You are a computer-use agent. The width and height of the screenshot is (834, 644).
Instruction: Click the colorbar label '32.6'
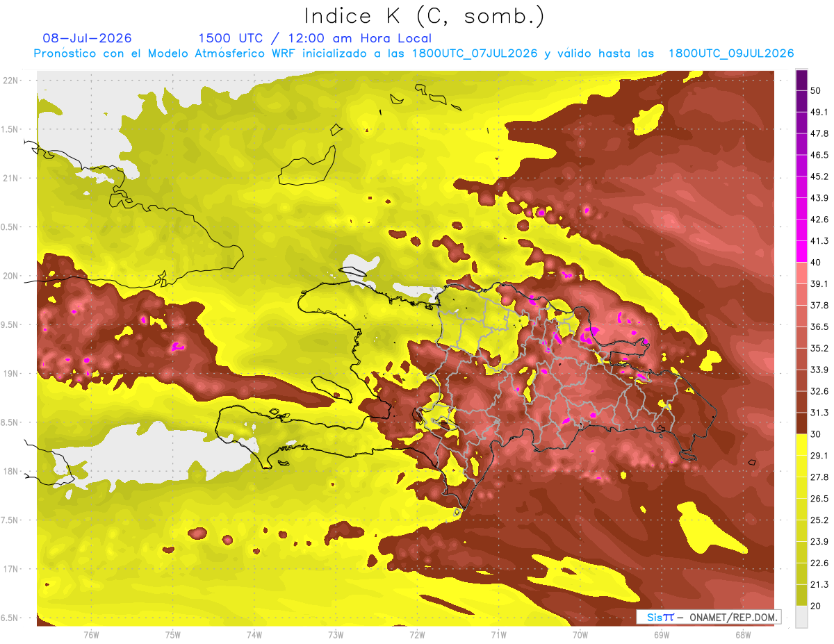point(819,391)
